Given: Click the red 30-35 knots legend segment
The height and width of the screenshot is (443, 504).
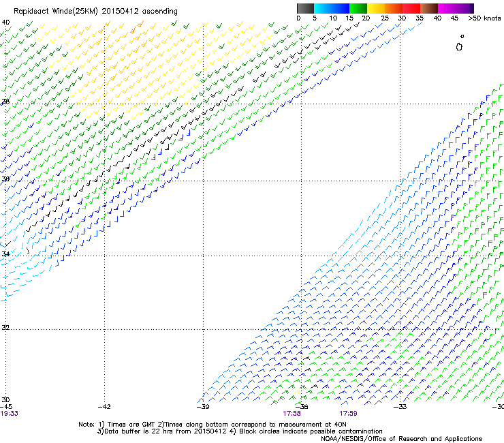Looking at the screenshot, I should (x=411, y=8).
